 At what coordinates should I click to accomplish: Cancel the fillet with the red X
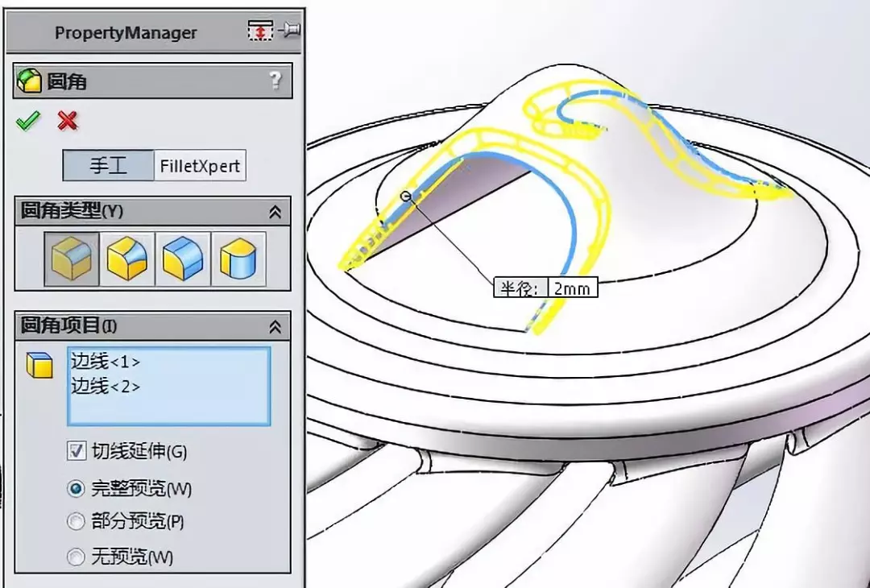tap(67, 120)
